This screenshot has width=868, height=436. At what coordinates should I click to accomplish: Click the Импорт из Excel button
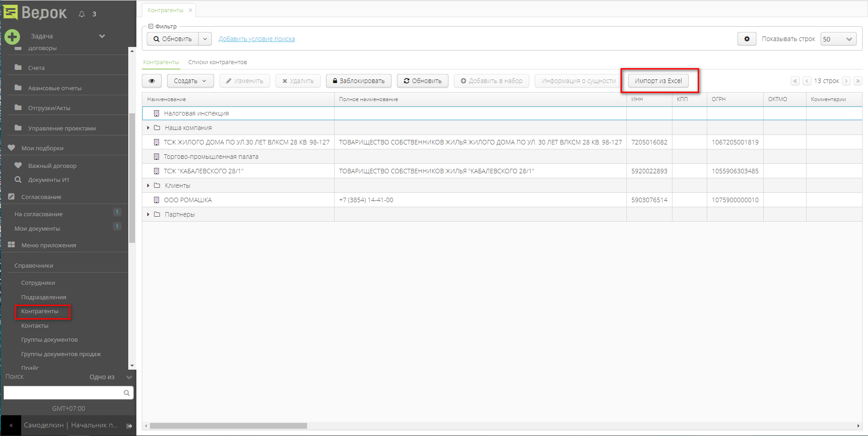658,81
